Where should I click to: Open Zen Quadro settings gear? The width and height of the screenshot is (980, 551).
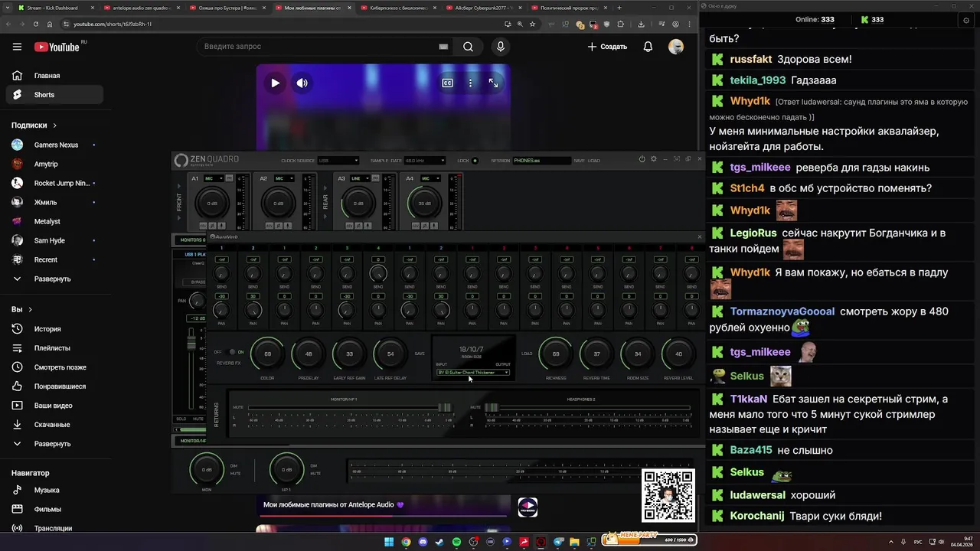click(653, 159)
